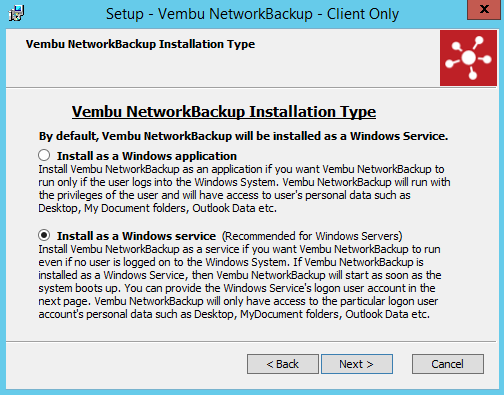This screenshot has width=504, height=395.
Task: Click the 'Install as a Windows application' label
Action: pyautogui.click(x=147, y=156)
